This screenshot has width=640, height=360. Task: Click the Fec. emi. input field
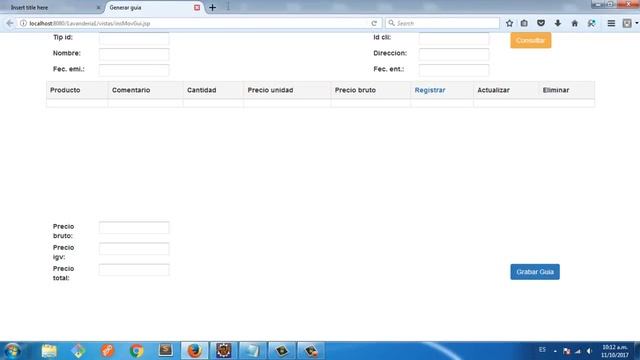click(x=134, y=70)
